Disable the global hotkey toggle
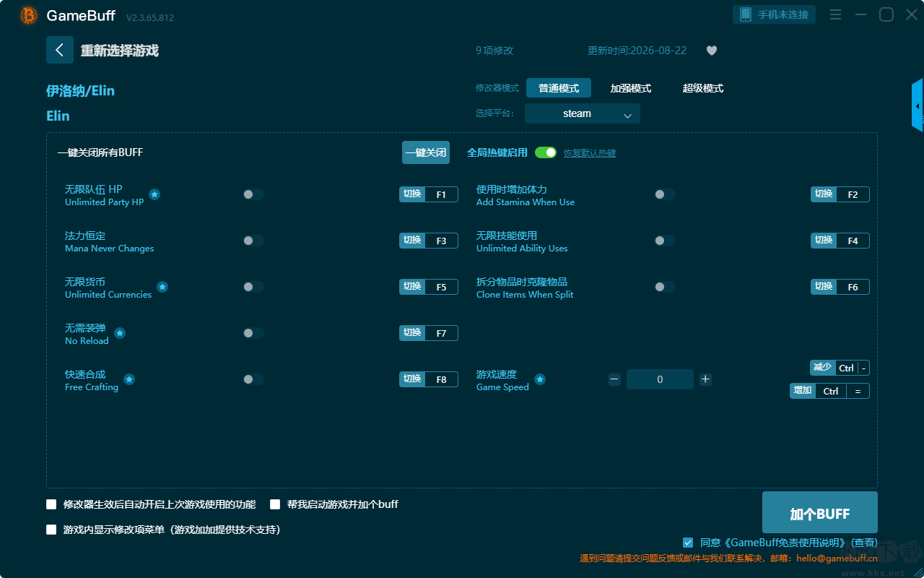The image size is (924, 578). tap(546, 152)
